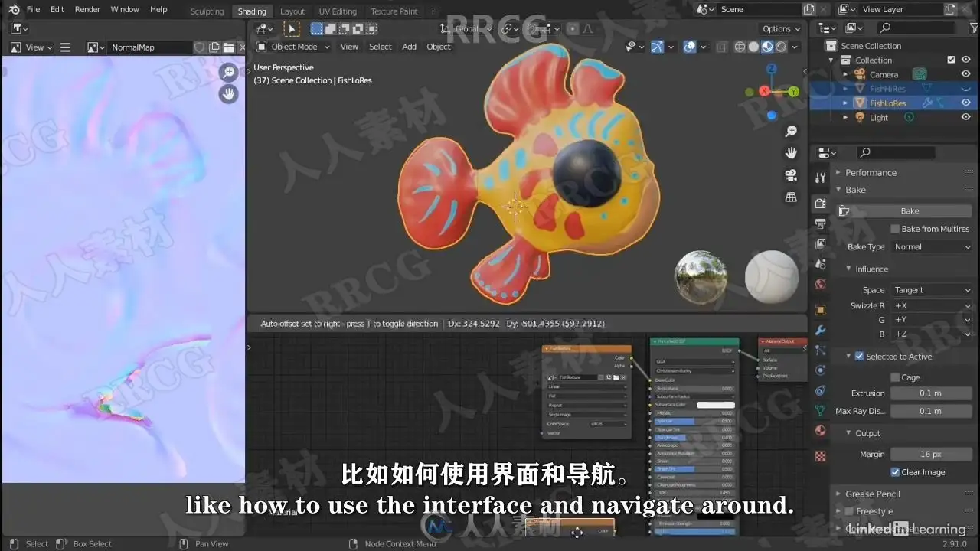Toggle visibility of Camera in outliner
The height and width of the screenshot is (551, 980).
click(966, 74)
